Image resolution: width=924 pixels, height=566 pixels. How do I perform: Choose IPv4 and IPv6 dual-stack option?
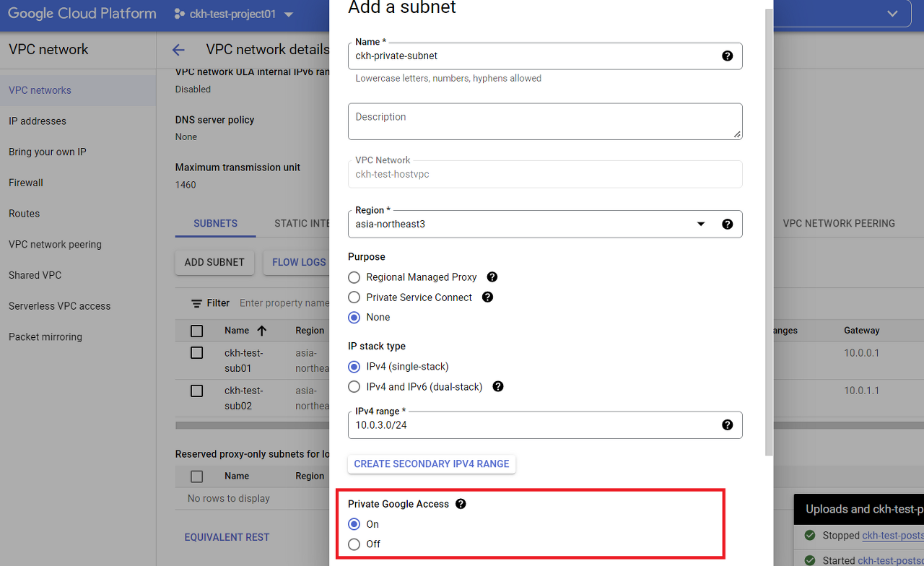(354, 387)
